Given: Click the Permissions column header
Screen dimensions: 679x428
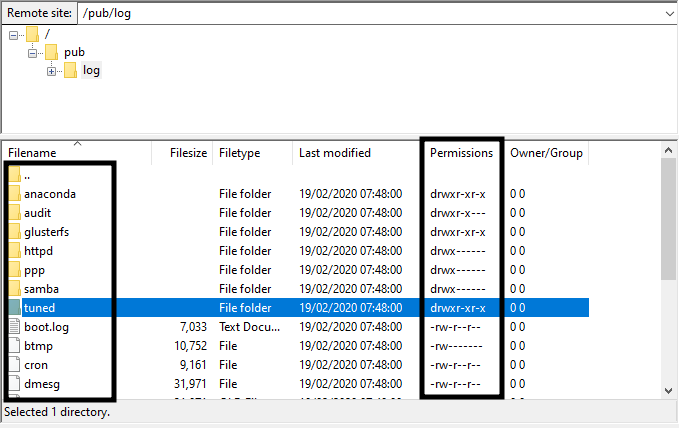Looking at the screenshot, I should tap(461, 153).
